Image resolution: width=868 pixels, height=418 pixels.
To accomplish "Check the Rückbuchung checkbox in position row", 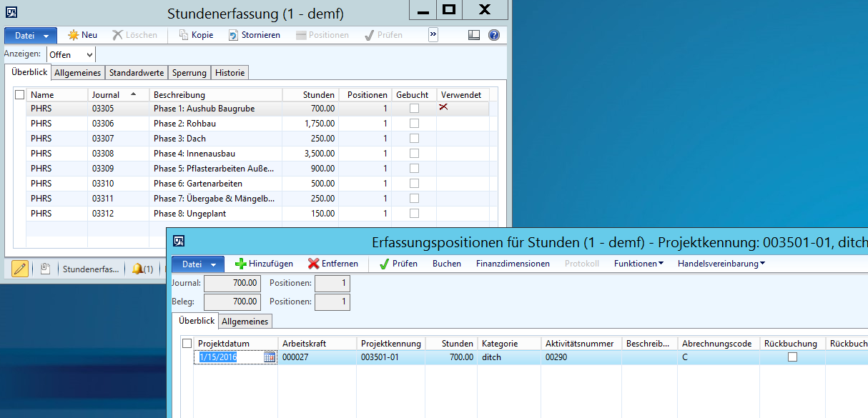I will point(792,357).
